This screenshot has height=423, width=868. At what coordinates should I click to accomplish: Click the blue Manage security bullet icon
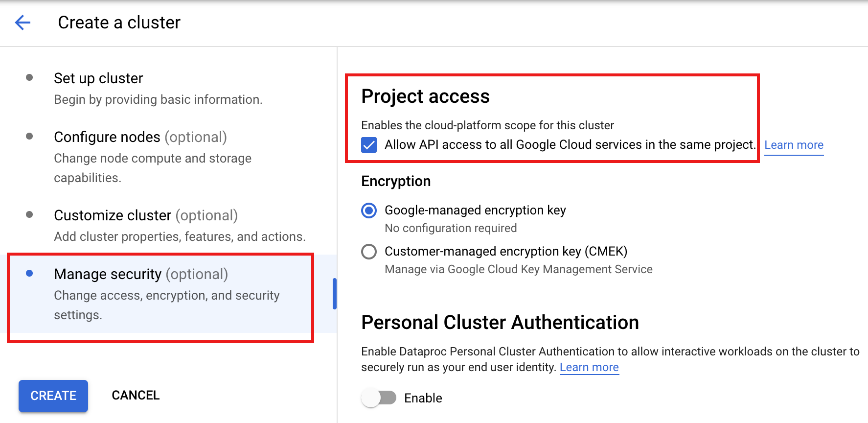pyautogui.click(x=29, y=273)
